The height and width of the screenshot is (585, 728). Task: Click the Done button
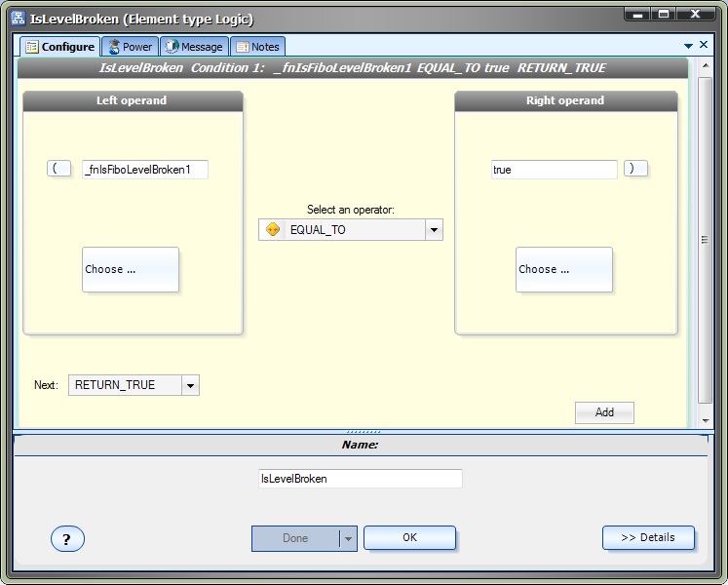click(x=295, y=538)
